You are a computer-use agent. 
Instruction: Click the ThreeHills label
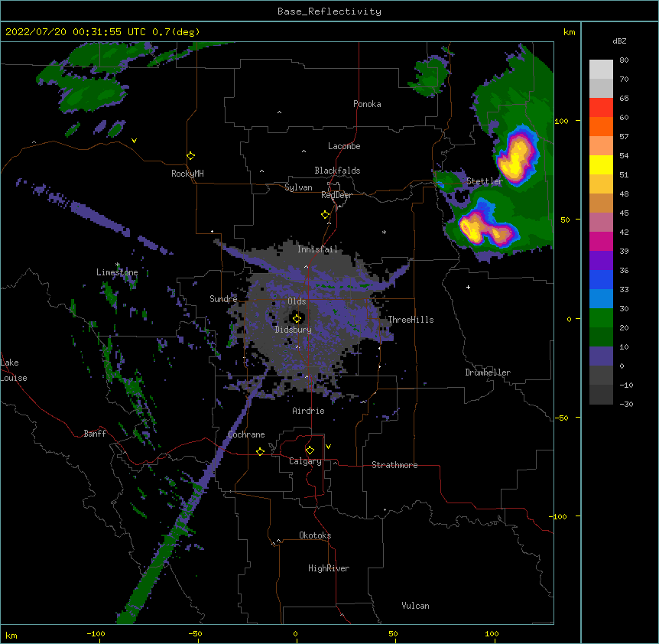point(411,320)
